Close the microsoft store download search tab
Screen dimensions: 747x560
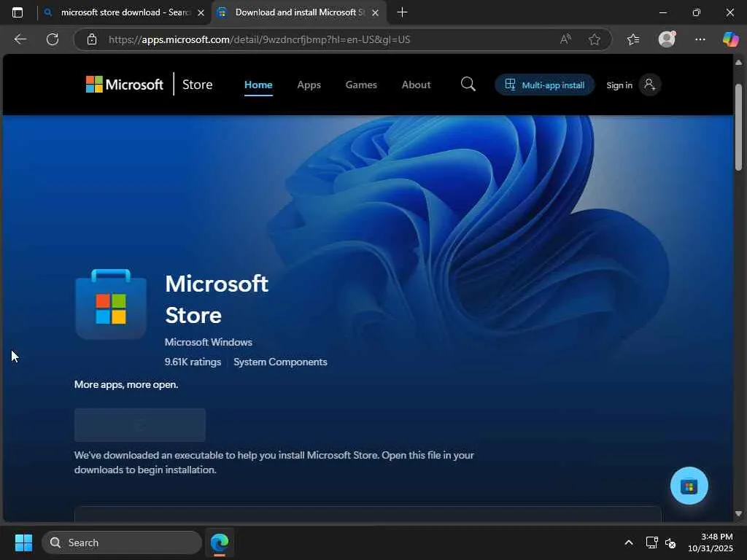click(201, 13)
